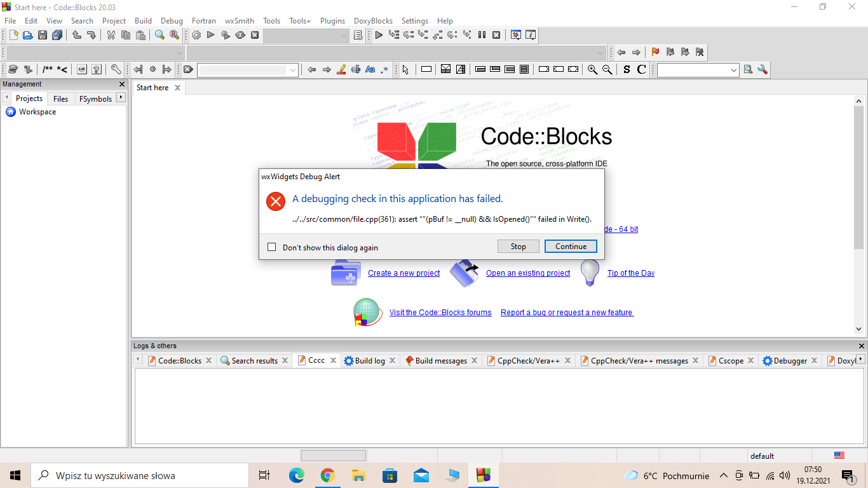Open the debugging windows toolbar icon
The height and width of the screenshot is (488, 868).
click(x=515, y=35)
